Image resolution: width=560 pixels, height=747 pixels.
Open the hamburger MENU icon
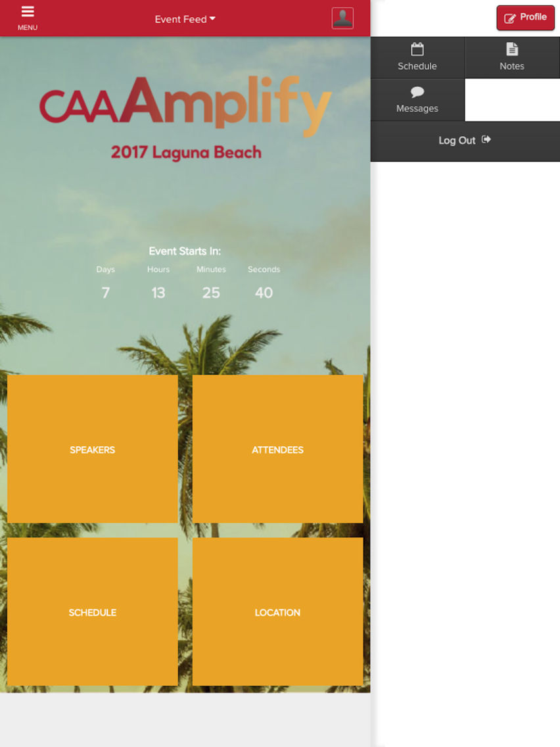click(x=27, y=18)
